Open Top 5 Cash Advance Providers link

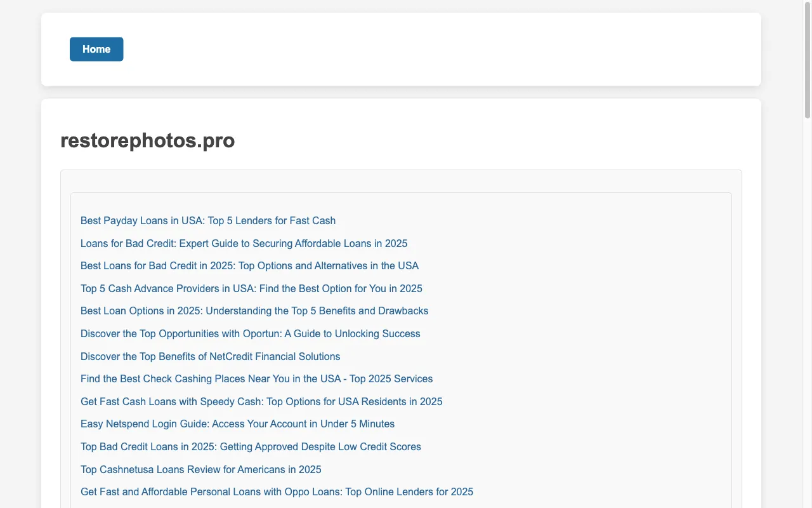251,288
